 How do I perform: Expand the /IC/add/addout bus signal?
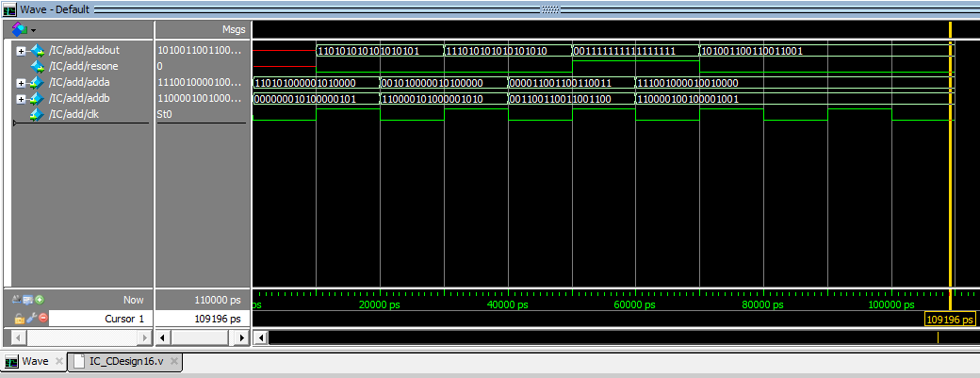pos(22,51)
